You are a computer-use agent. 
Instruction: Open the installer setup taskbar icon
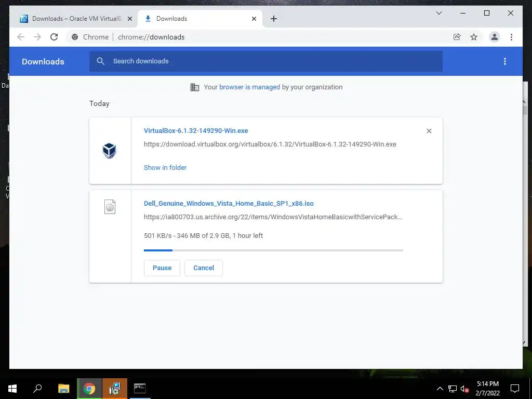(115, 389)
